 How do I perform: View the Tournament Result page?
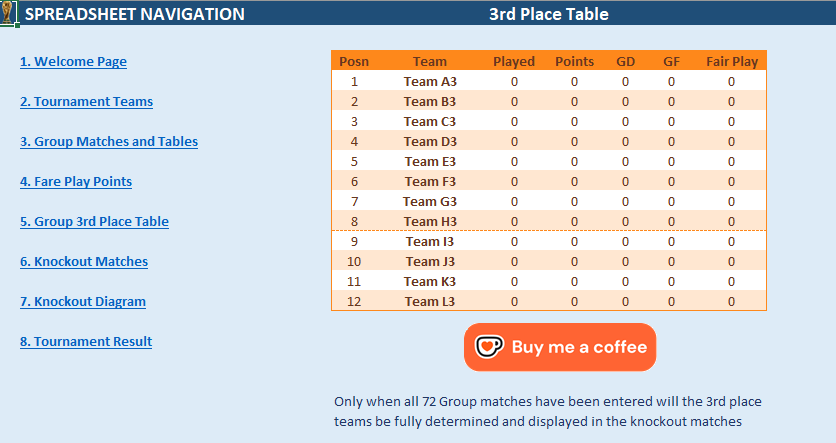tap(85, 341)
